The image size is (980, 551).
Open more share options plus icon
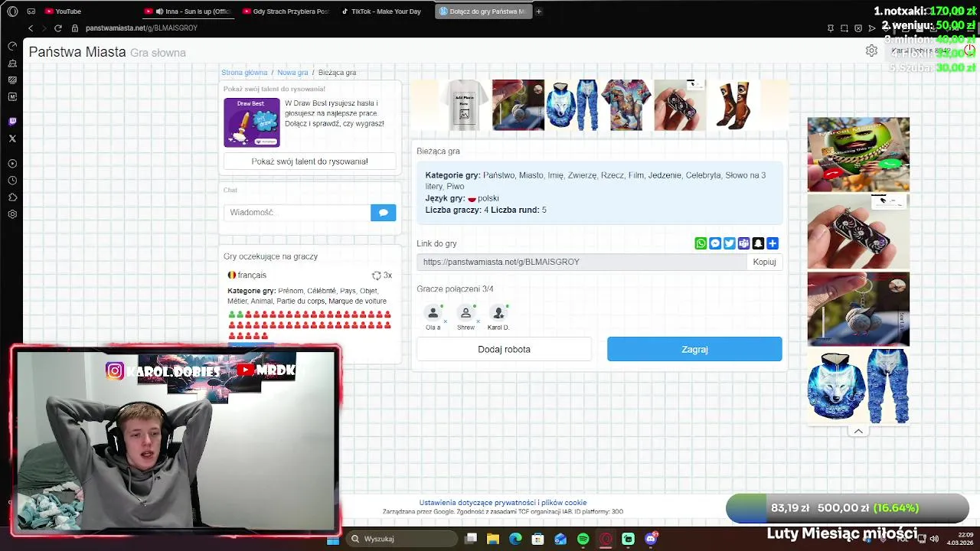(773, 243)
